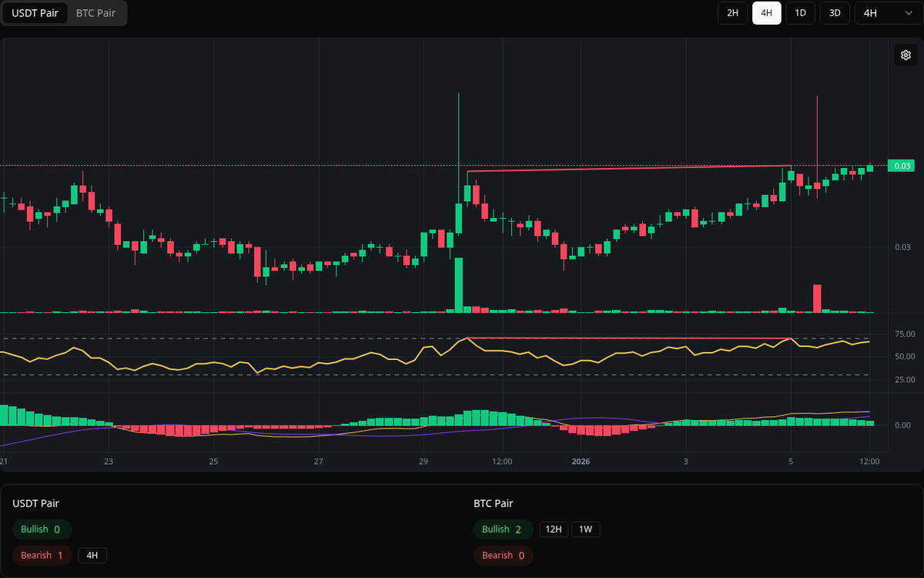Open the chart settings gear
Screen dimensions: 924x578
coord(906,55)
